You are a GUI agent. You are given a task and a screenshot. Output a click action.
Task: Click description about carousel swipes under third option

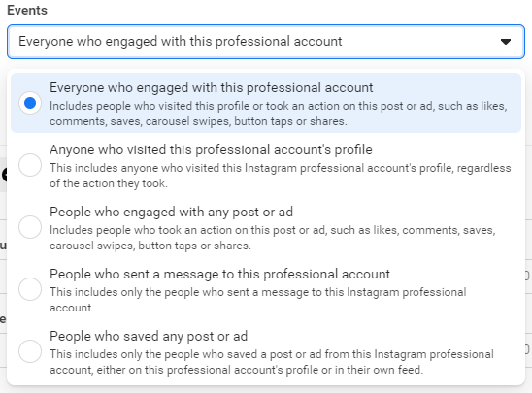[x=273, y=238]
